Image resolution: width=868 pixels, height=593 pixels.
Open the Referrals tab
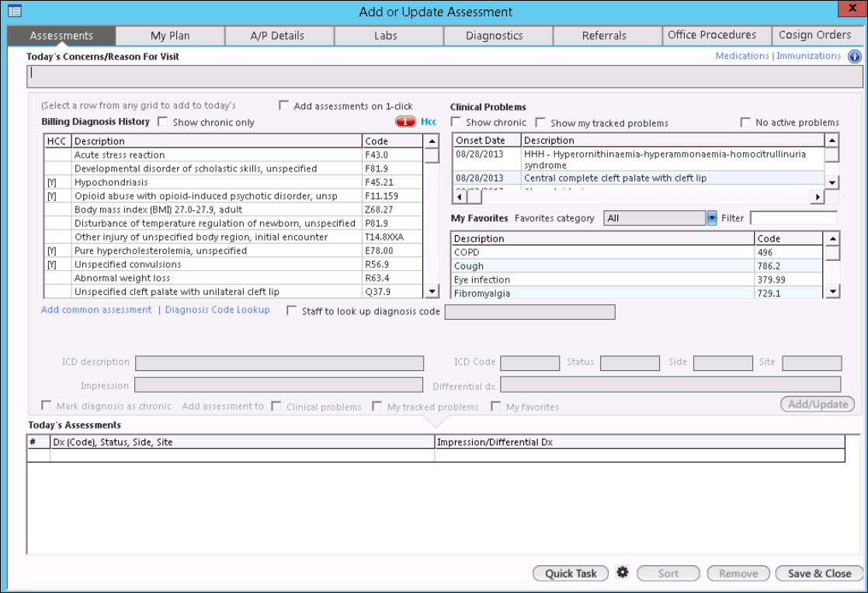[604, 36]
